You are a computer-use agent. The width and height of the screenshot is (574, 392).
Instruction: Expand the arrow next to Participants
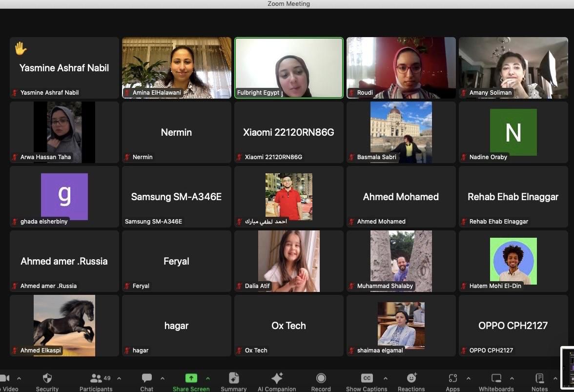[119, 378]
